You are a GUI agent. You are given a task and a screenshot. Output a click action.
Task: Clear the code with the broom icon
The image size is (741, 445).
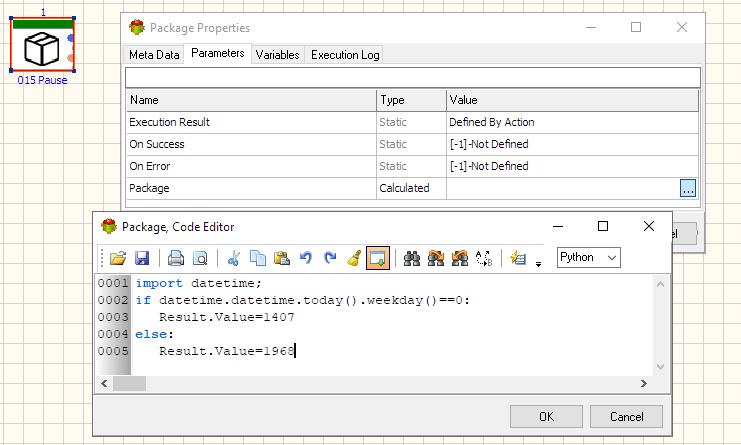pyautogui.click(x=354, y=258)
